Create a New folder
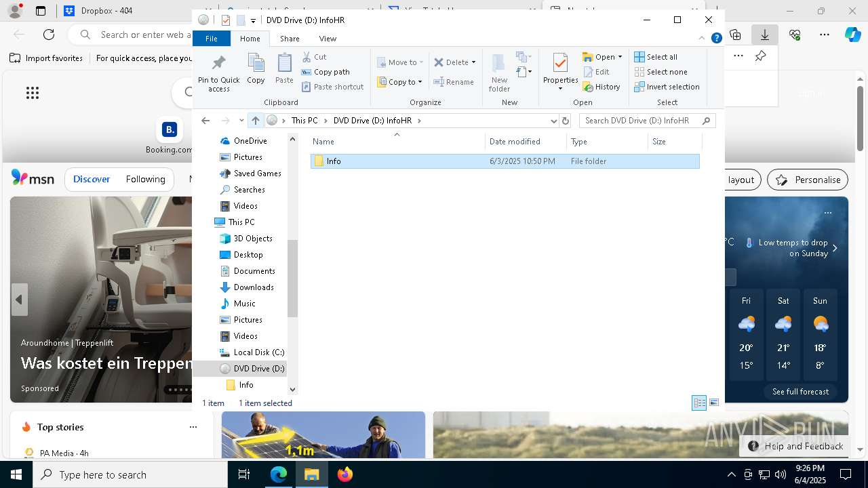 499,73
